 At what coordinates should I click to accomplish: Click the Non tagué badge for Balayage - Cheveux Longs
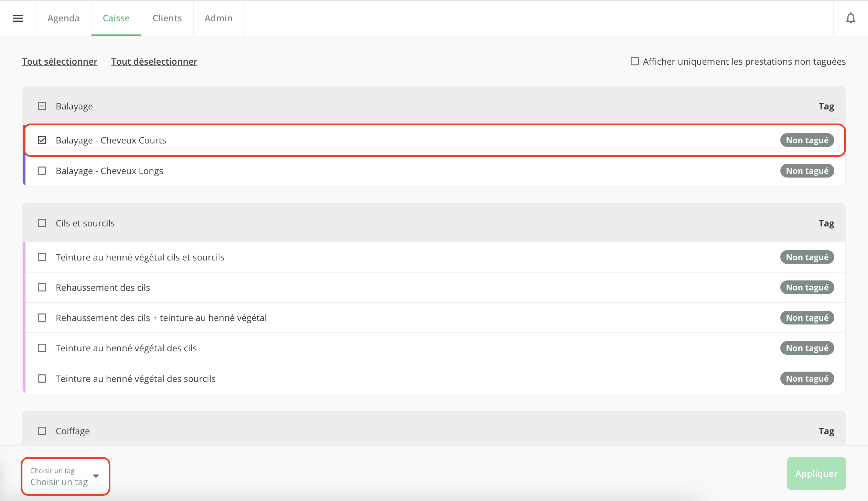(x=807, y=171)
